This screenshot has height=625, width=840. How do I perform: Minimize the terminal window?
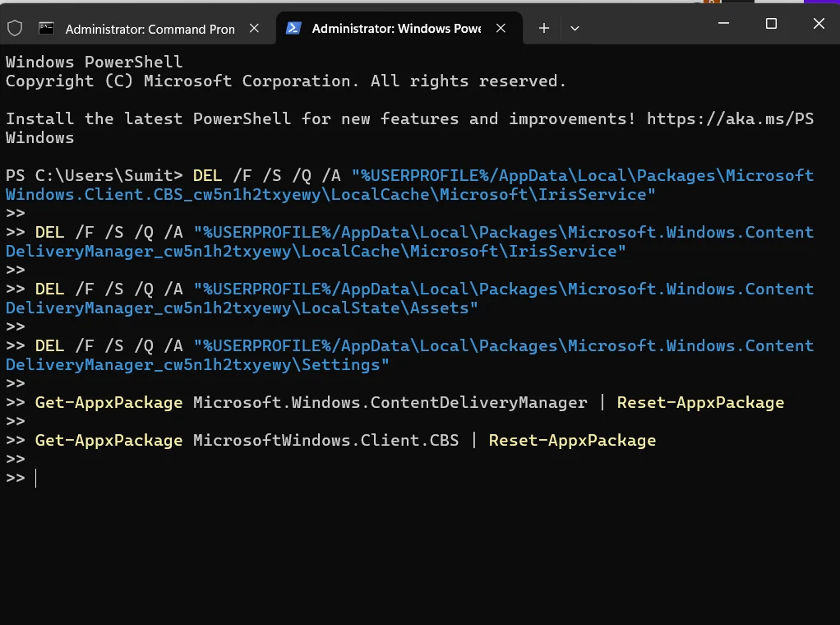coord(724,24)
